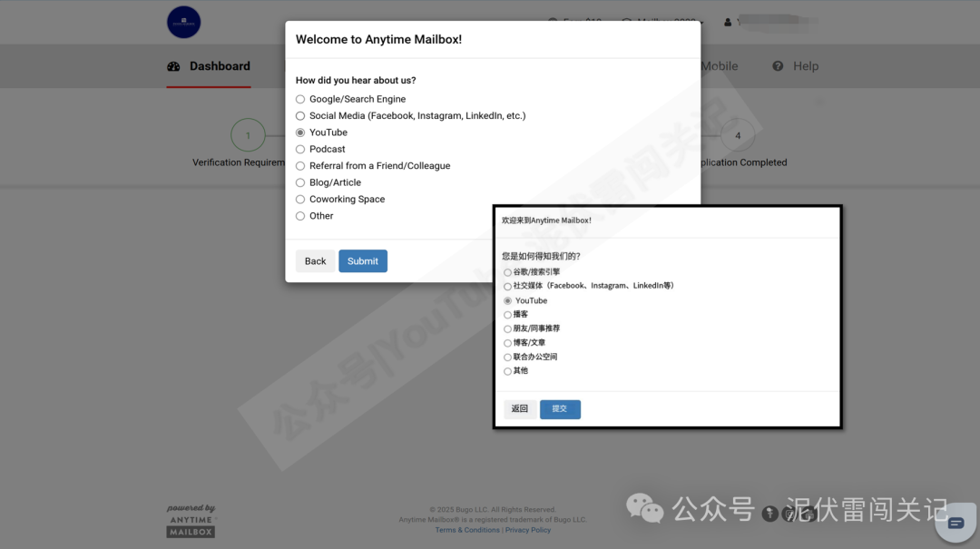
Task: Click step 4 circle Application Completed
Action: pos(738,135)
